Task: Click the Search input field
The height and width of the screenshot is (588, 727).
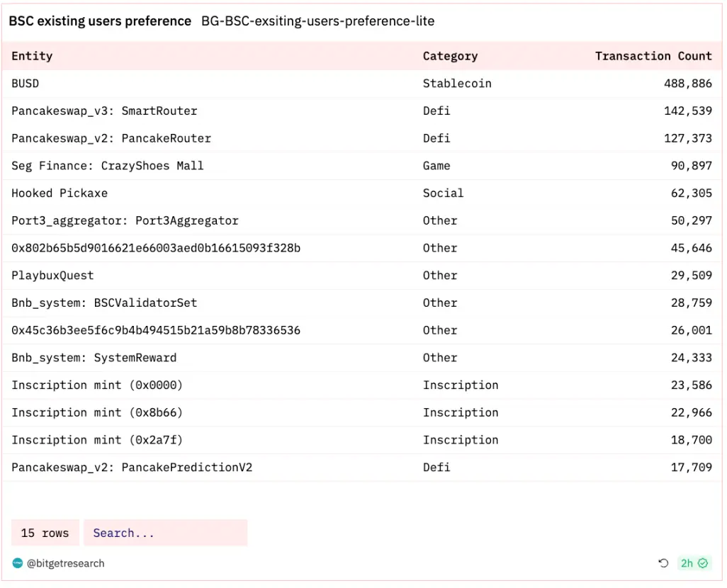Action: (165, 533)
